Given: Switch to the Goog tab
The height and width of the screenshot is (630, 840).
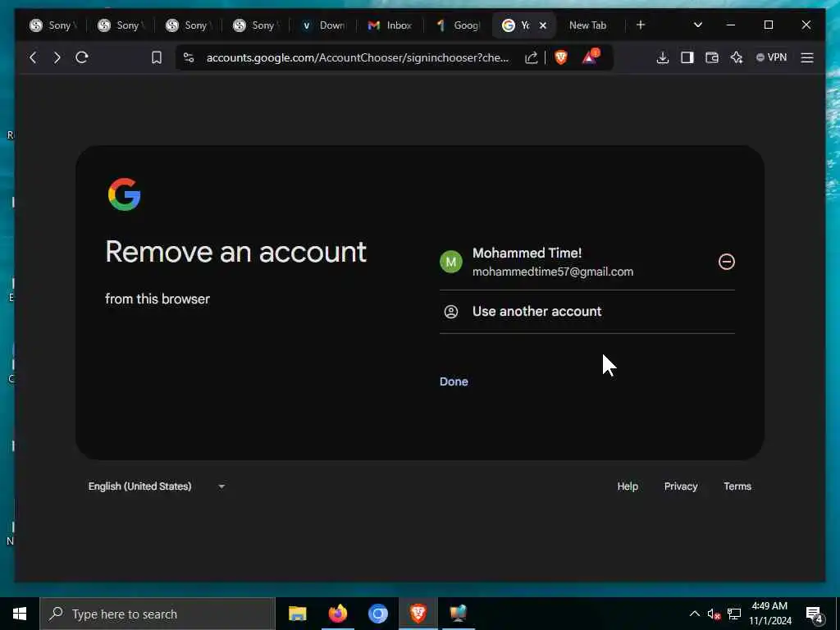Looking at the screenshot, I should tap(458, 25).
